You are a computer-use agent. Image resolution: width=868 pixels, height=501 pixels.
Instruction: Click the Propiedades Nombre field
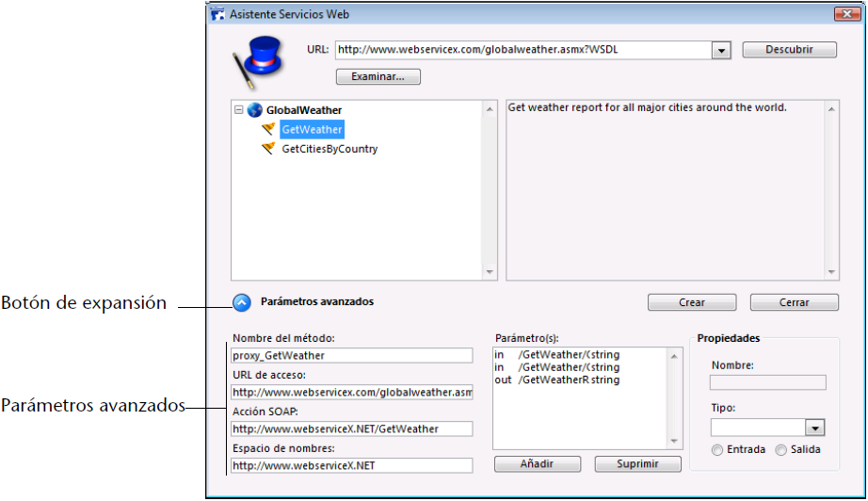(768, 382)
